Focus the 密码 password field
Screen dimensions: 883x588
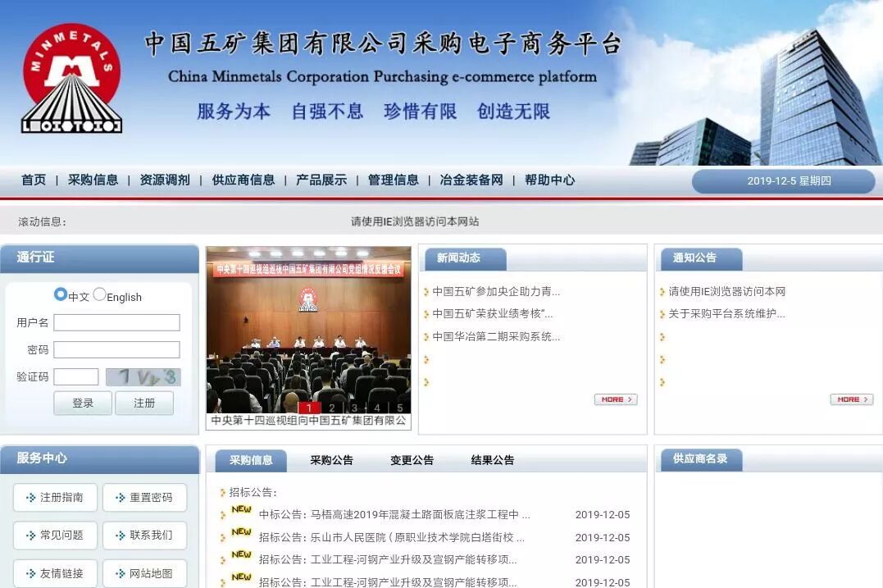click(x=116, y=349)
